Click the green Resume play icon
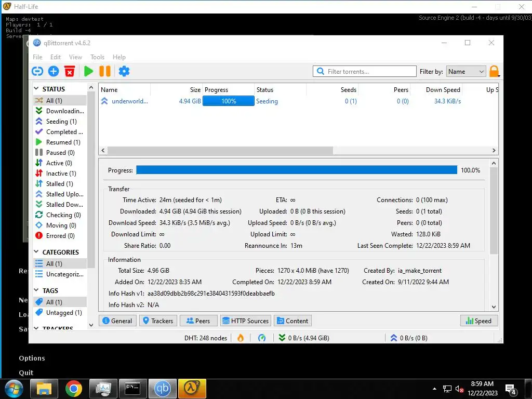This screenshot has height=399, width=532. pyautogui.click(x=88, y=71)
